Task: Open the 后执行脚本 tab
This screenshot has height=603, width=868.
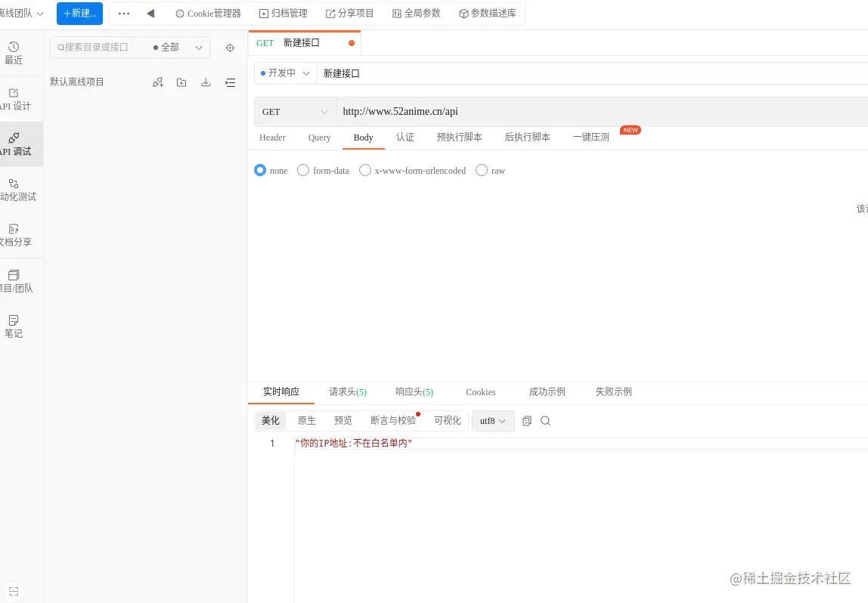Action: click(527, 138)
